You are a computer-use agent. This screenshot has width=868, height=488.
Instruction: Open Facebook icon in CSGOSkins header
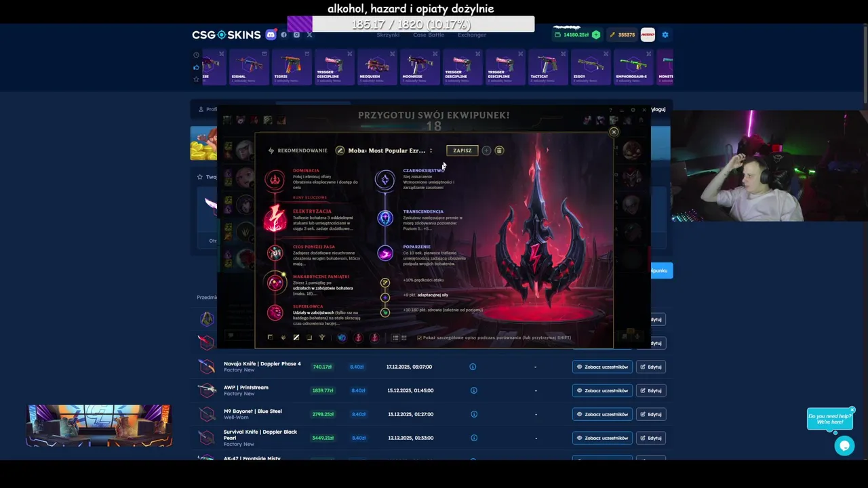click(285, 35)
